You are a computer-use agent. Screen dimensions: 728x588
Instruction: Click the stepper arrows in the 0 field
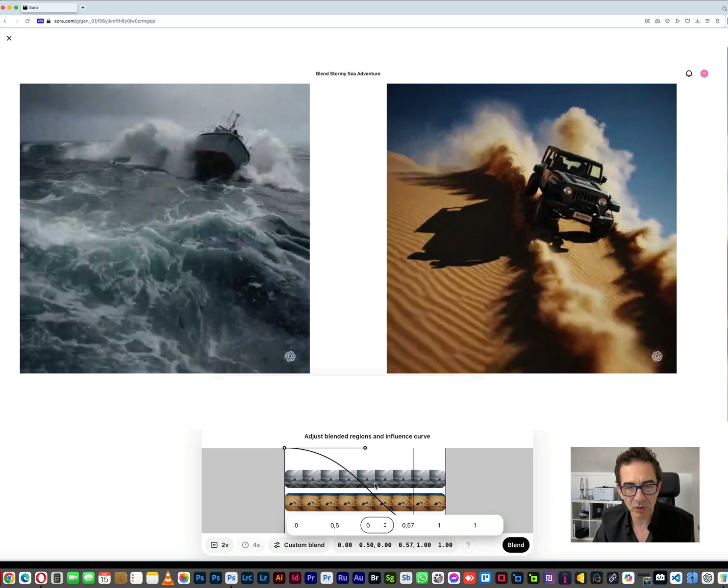tap(385, 525)
